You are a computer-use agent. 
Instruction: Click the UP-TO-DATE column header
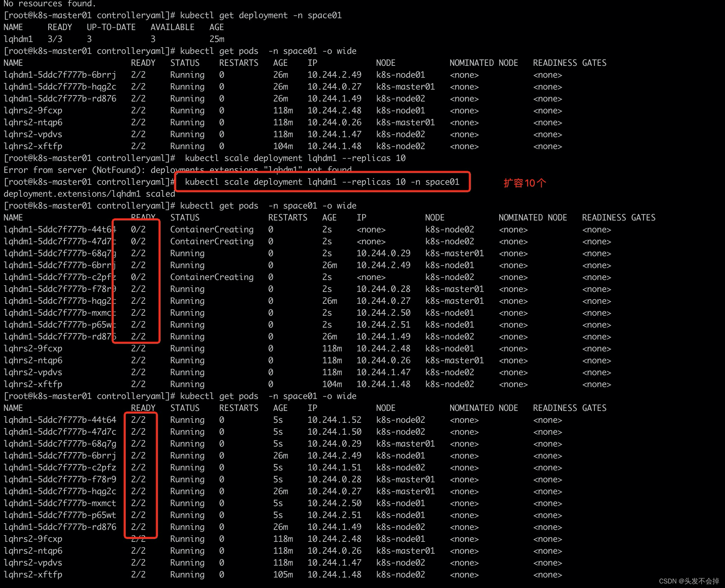(x=111, y=27)
